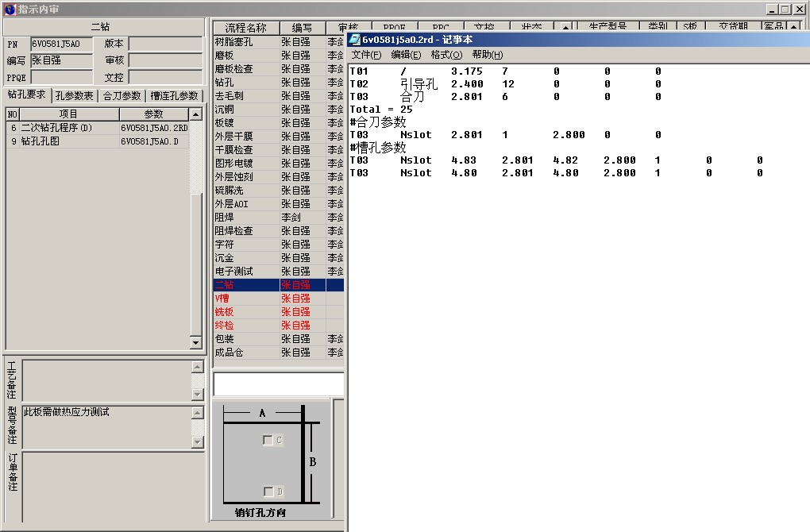Select the red V槽 process row
The width and height of the screenshot is (810, 532).
pyautogui.click(x=279, y=298)
